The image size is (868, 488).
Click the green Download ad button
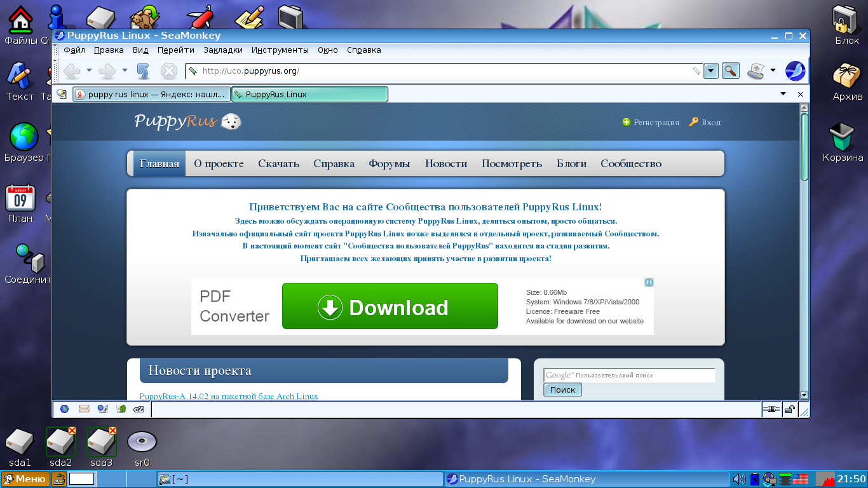coord(390,306)
